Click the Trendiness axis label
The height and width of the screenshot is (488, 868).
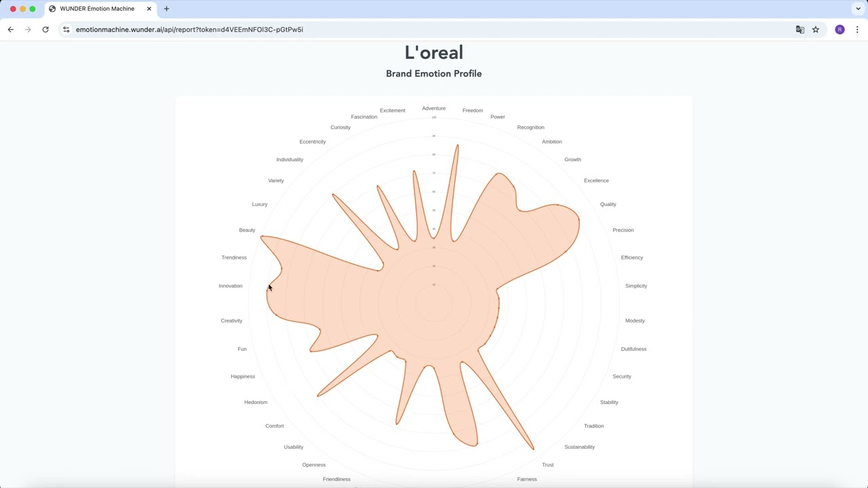234,258
